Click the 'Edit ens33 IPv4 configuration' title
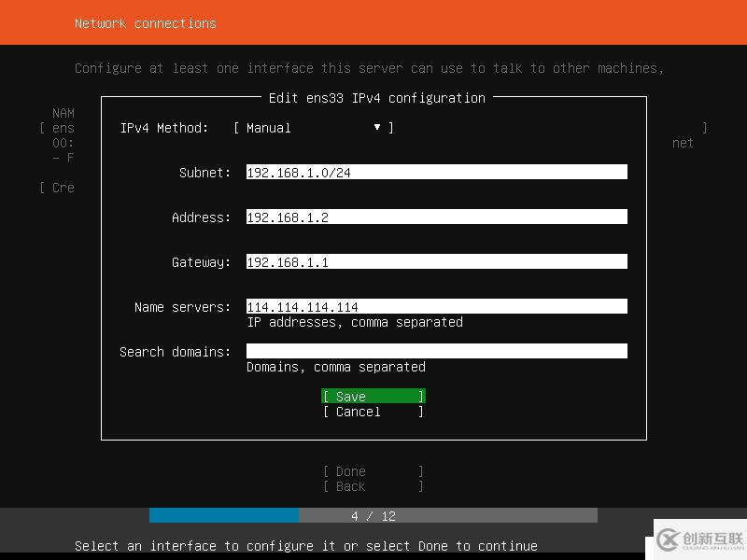This screenshot has height=560, width=747. (377, 98)
